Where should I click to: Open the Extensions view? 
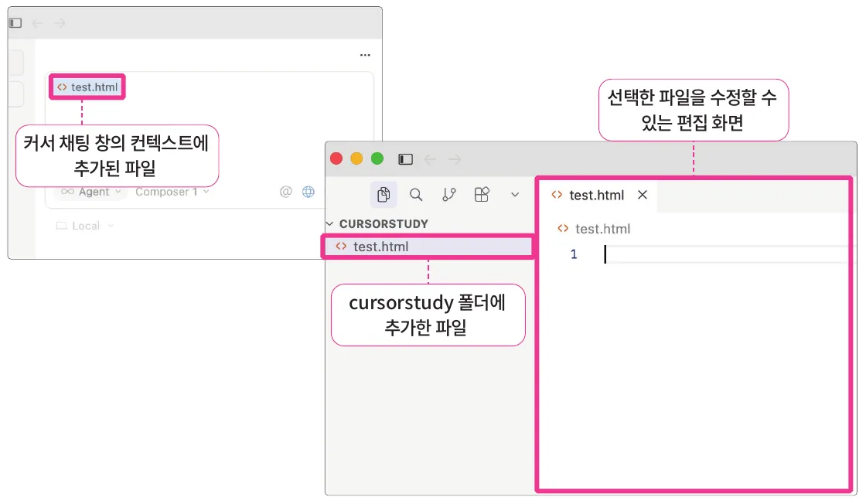482,194
